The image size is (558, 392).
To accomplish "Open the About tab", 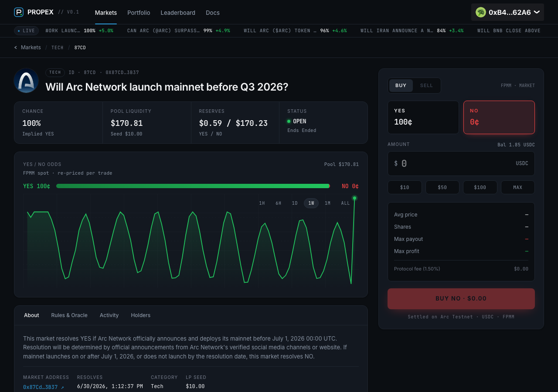I will (31, 315).
